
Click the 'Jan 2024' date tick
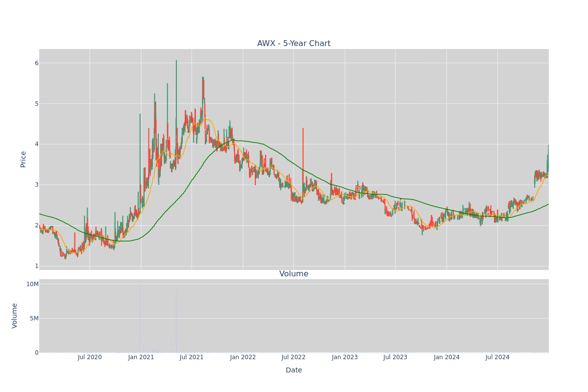(x=447, y=357)
